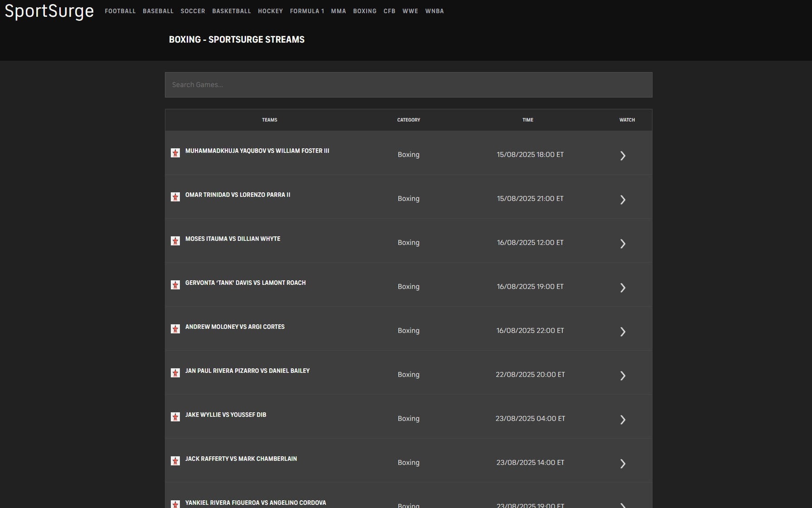The width and height of the screenshot is (812, 508).
Task: Open the Baseball menu item
Action: pos(158,11)
